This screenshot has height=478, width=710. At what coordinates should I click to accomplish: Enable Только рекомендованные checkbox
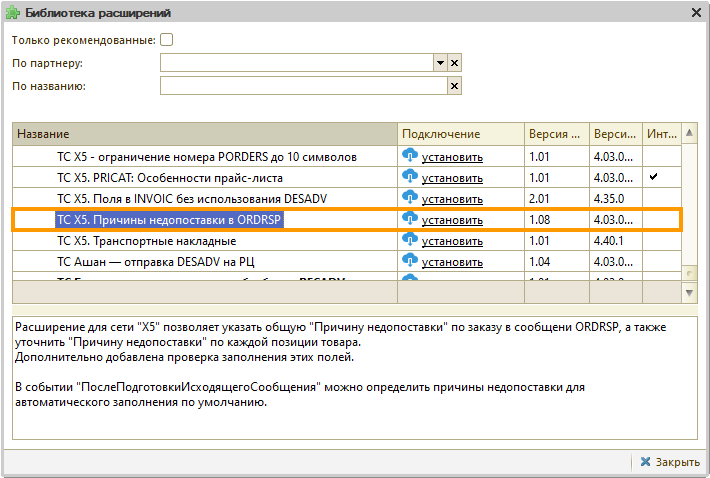pos(167,40)
